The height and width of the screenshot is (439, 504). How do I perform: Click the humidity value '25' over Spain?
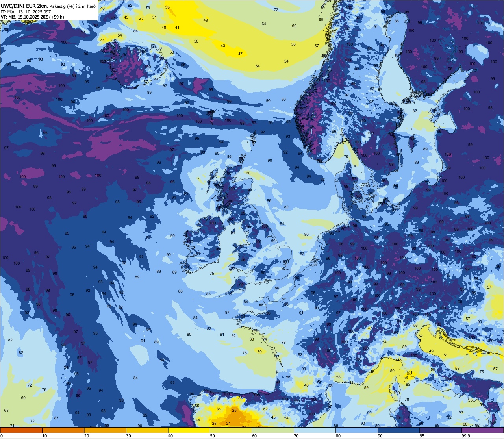(x=234, y=411)
